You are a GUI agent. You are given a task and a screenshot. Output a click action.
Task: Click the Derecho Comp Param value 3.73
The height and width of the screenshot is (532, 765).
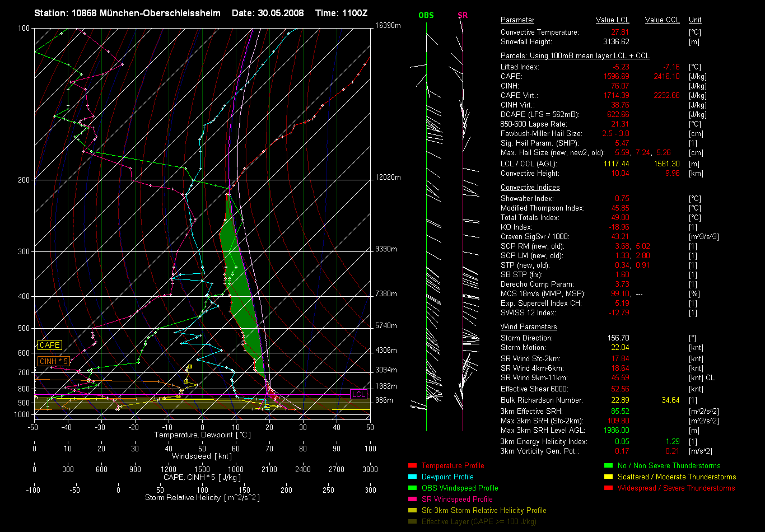point(622,284)
